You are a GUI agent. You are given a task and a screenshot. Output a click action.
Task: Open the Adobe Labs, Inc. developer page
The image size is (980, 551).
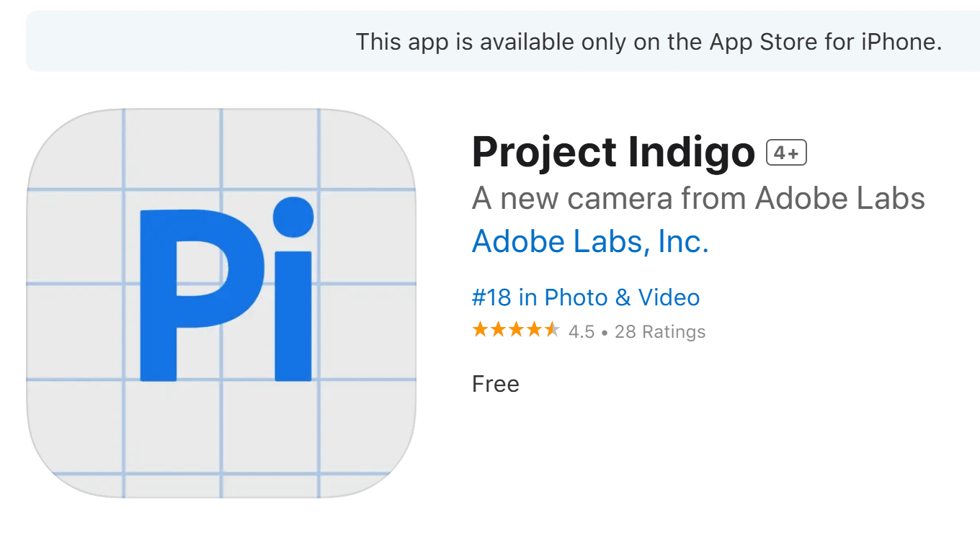coord(589,242)
